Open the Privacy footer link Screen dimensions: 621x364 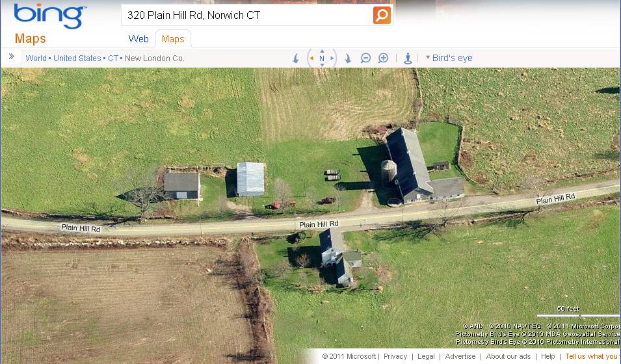395,356
